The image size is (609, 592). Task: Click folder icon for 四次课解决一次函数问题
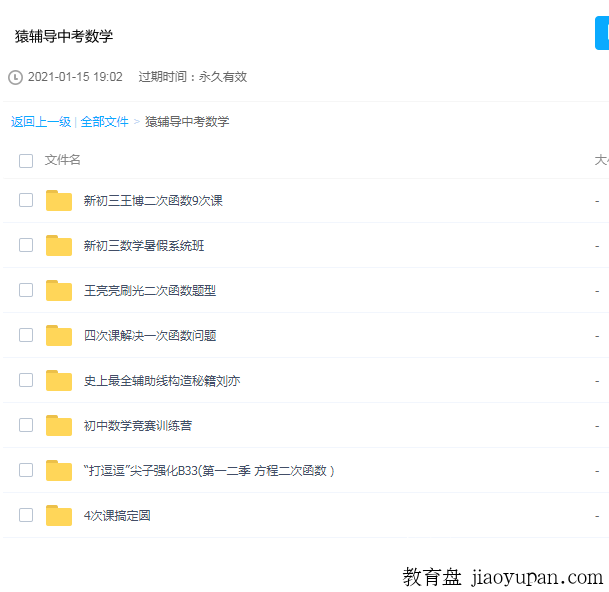coord(59,335)
